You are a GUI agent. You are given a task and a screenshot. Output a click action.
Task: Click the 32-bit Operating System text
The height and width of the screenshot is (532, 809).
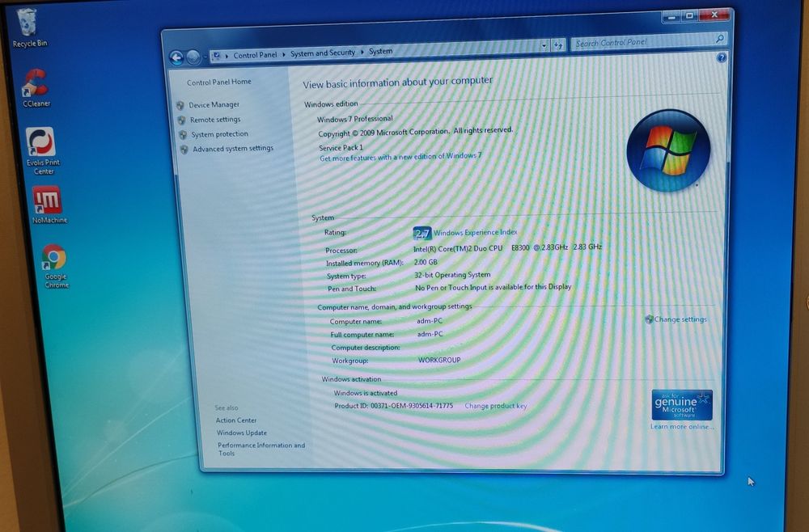coord(452,275)
